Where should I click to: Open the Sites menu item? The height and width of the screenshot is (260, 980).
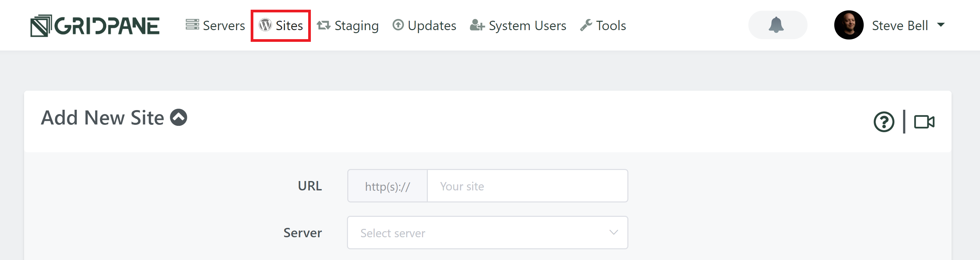(x=281, y=25)
